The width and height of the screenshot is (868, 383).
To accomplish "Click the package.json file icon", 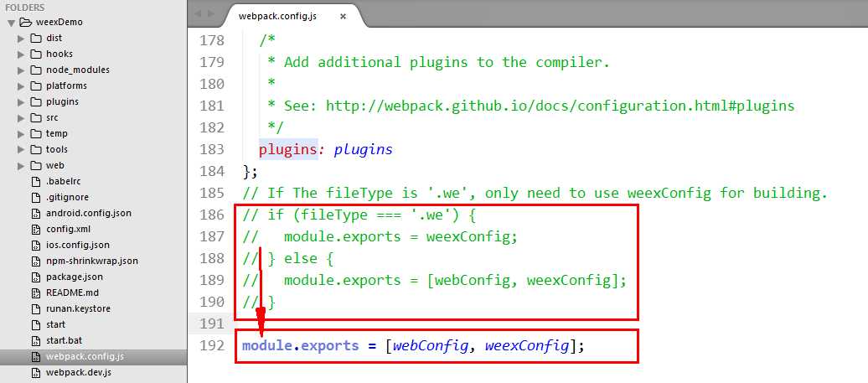I will tap(36, 277).
